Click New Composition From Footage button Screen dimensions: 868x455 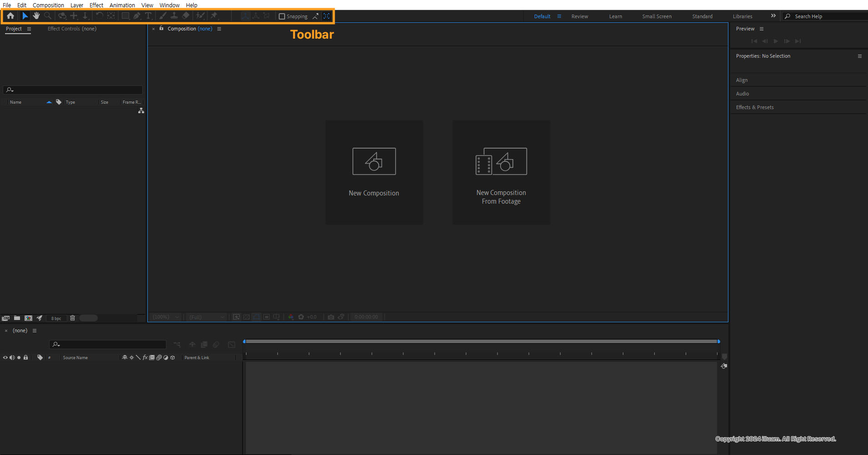(x=501, y=172)
